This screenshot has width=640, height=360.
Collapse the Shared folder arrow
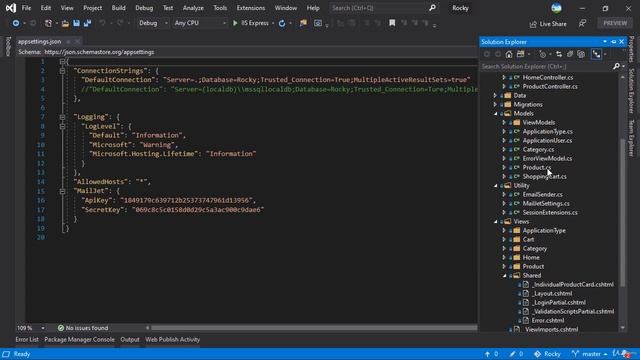(504, 276)
